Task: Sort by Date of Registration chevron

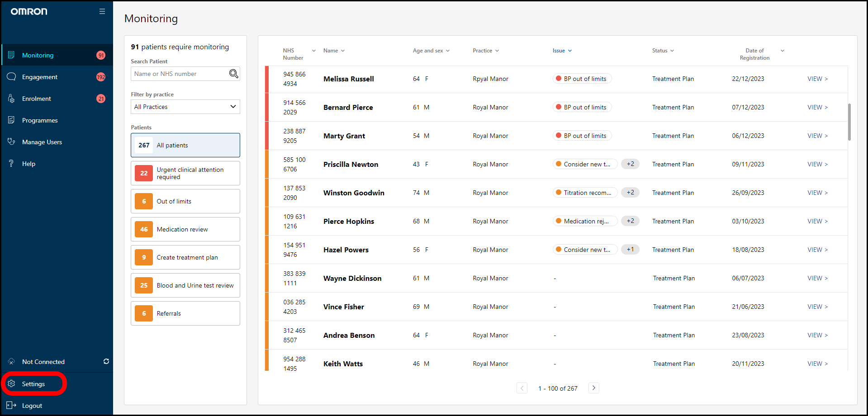Action: tap(783, 51)
